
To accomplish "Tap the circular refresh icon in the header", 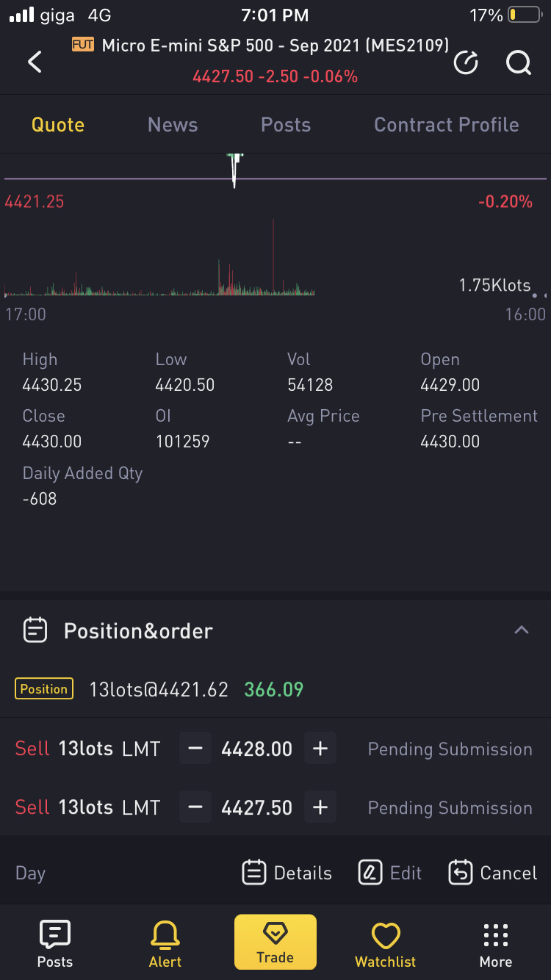I will [467, 63].
